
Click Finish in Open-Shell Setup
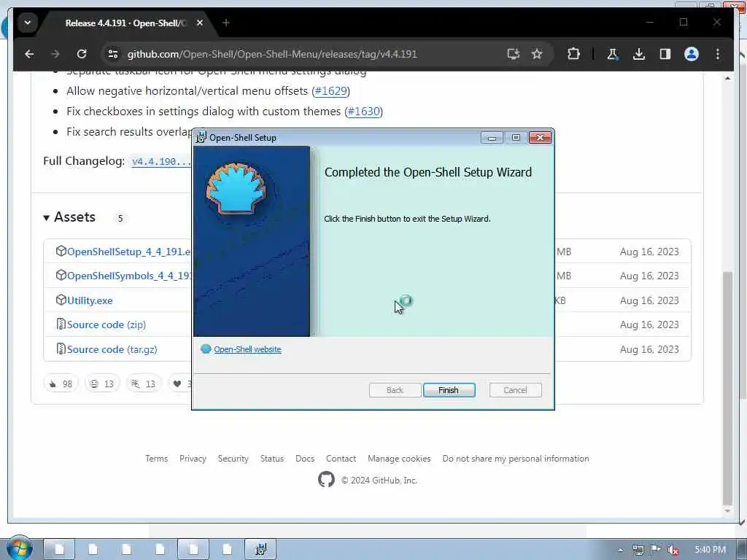[x=449, y=390]
